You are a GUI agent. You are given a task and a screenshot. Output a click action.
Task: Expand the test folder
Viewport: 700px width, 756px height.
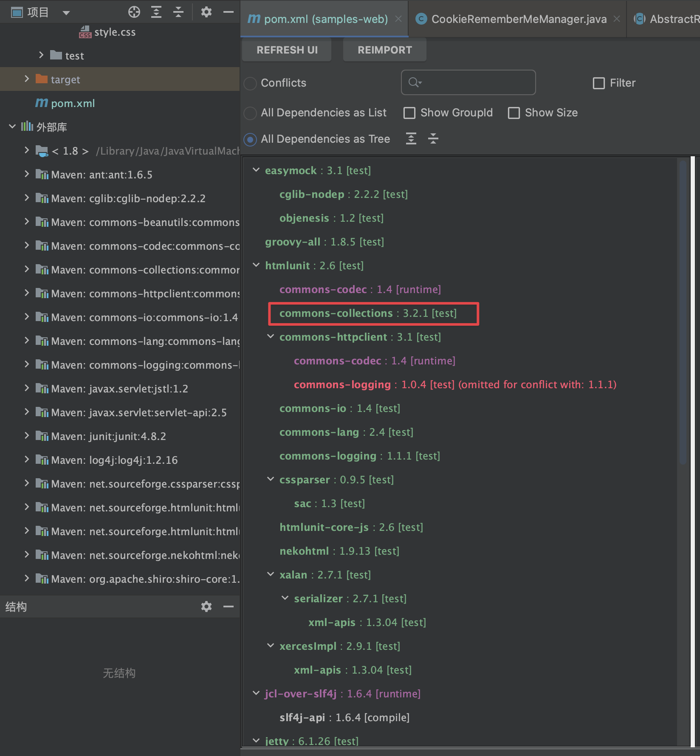click(x=41, y=55)
